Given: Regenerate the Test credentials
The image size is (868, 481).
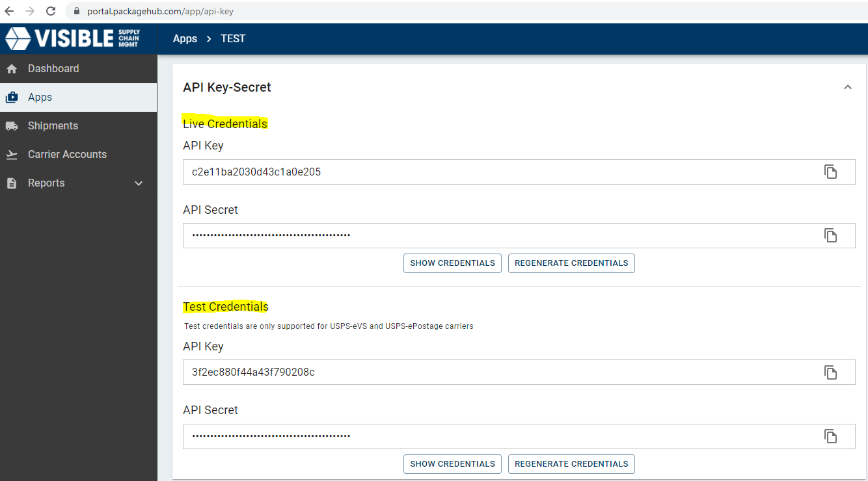Looking at the screenshot, I should click(571, 464).
